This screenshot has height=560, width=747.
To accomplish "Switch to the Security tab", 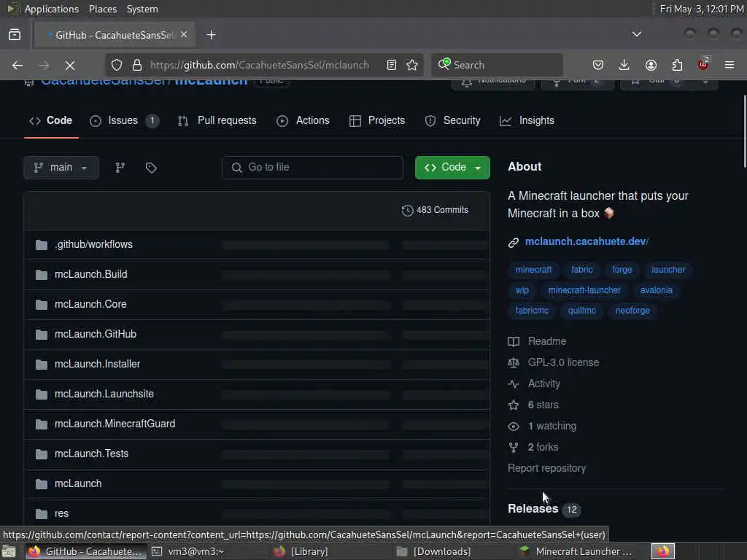I will tap(452, 120).
